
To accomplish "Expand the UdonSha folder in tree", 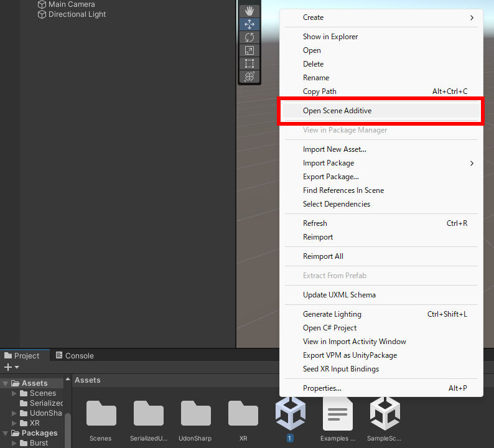I will tap(14, 413).
